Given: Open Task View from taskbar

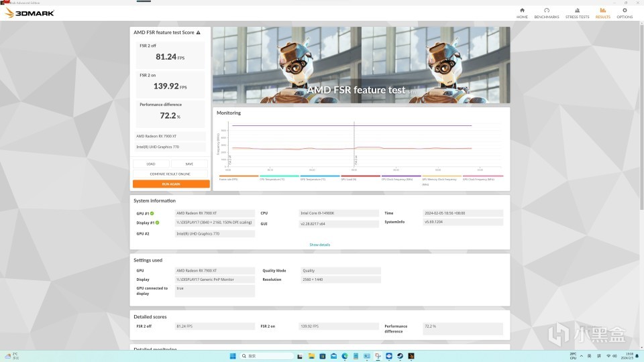Looking at the screenshot, I should pyautogui.click(x=300, y=356).
